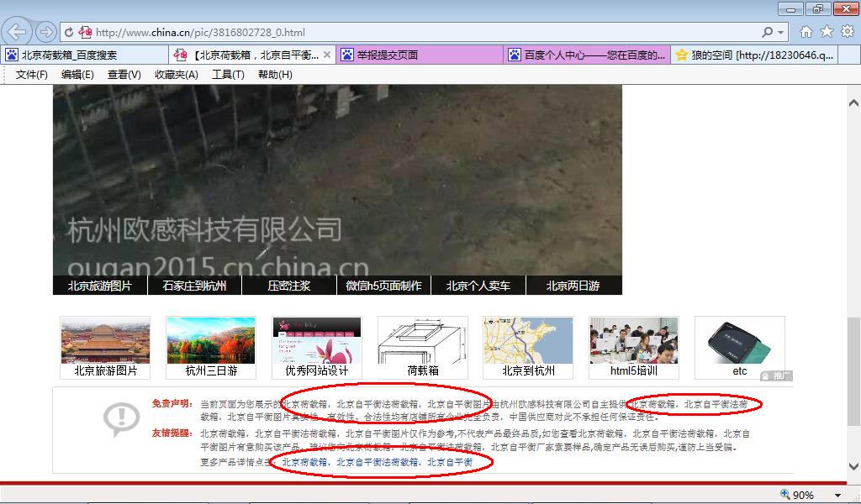The image size is (861, 504).
Task: Click the 微信h5页面制作 banner link
Action: (383, 286)
